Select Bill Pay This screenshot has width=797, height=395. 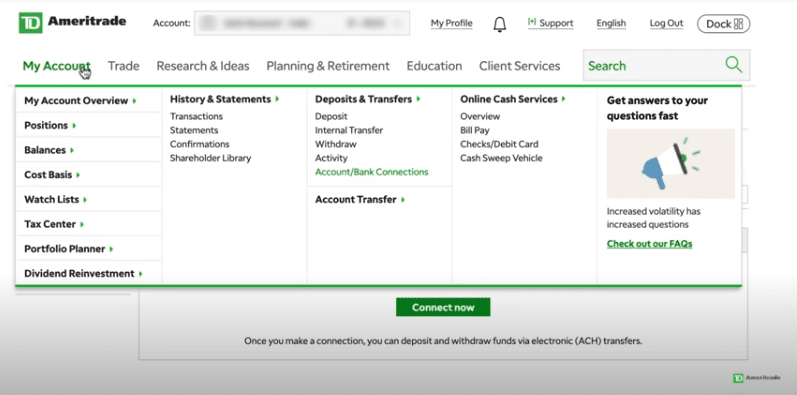[474, 130]
